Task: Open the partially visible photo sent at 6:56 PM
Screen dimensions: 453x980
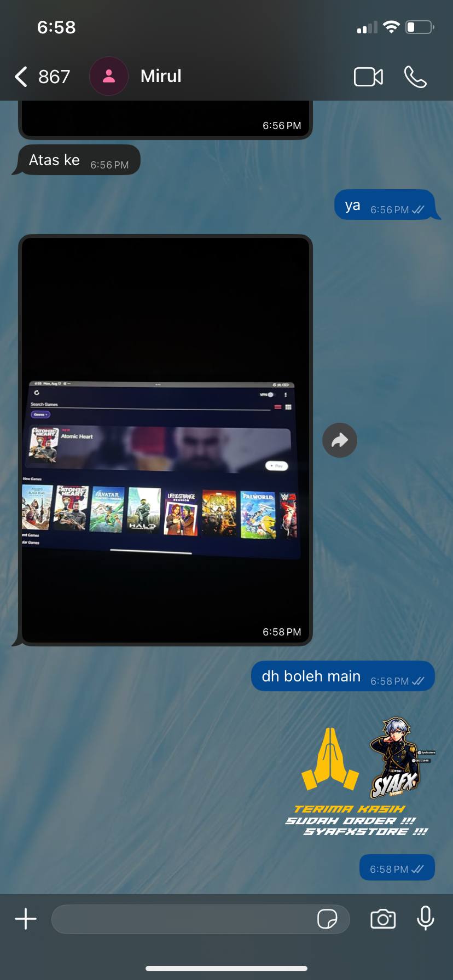Action: pyautogui.click(x=165, y=119)
